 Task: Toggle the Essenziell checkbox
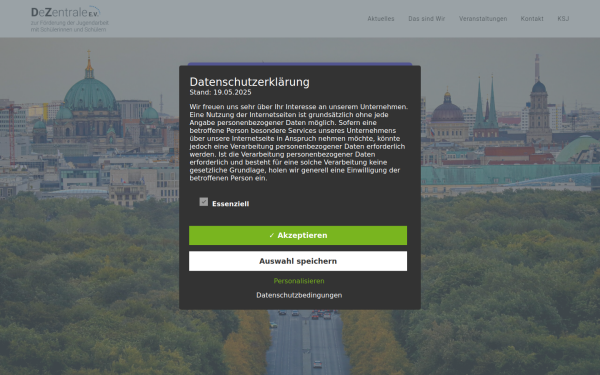204,202
